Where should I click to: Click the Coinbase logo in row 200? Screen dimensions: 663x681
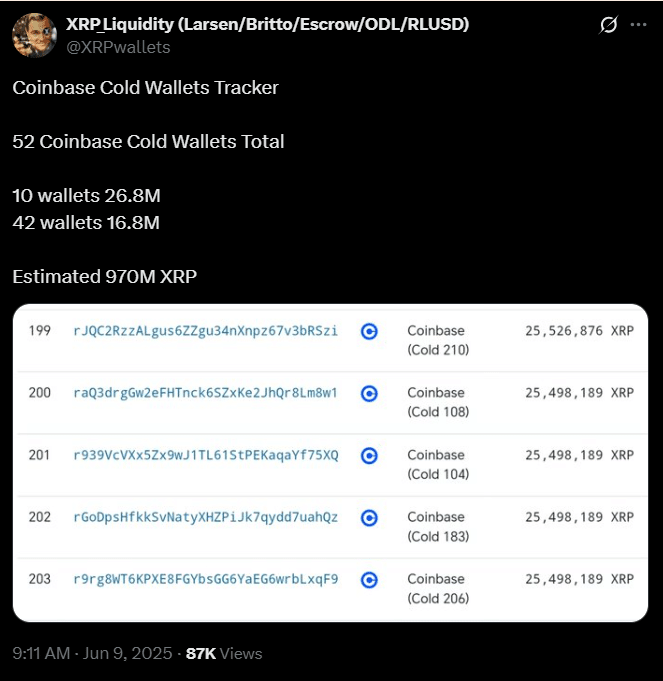tap(369, 393)
